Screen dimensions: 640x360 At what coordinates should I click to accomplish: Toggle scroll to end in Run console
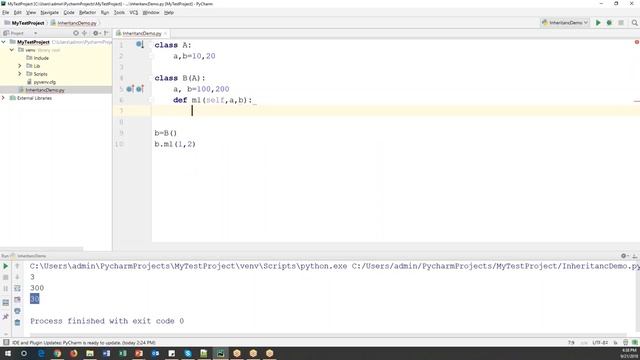(17, 299)
